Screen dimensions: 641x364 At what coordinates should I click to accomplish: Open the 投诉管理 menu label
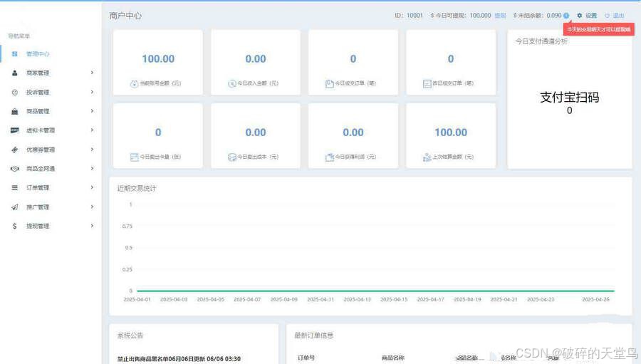38,92
